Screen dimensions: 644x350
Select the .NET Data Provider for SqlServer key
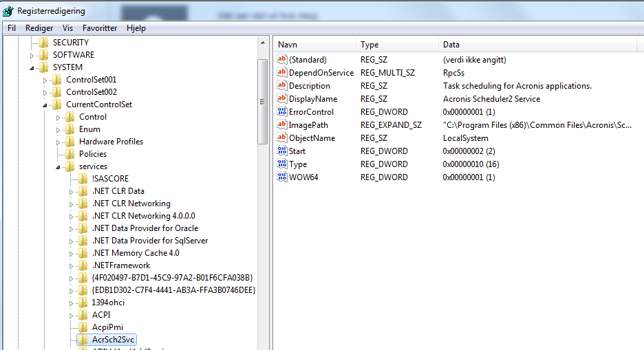150,241
